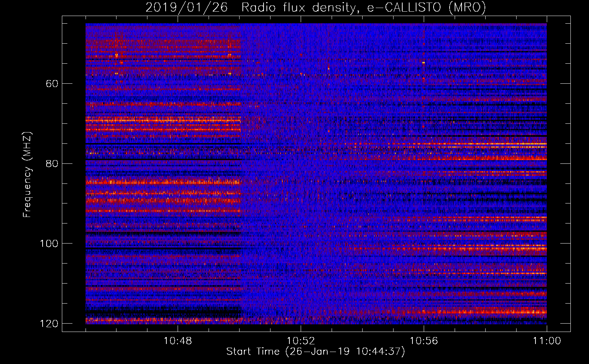Click the 10:52 time tick label
Screen dimensions: 589x364
click(x=301, y=341)
